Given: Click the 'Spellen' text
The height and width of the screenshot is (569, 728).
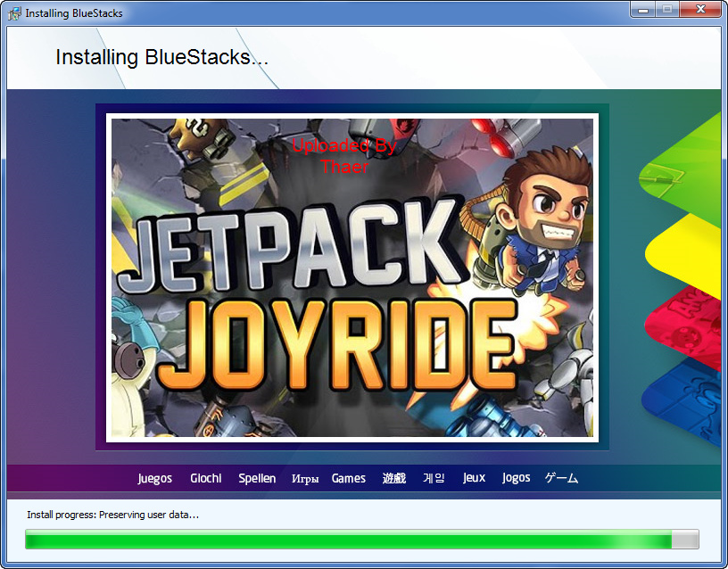Looking at the screenshot, I should (257, 478).
